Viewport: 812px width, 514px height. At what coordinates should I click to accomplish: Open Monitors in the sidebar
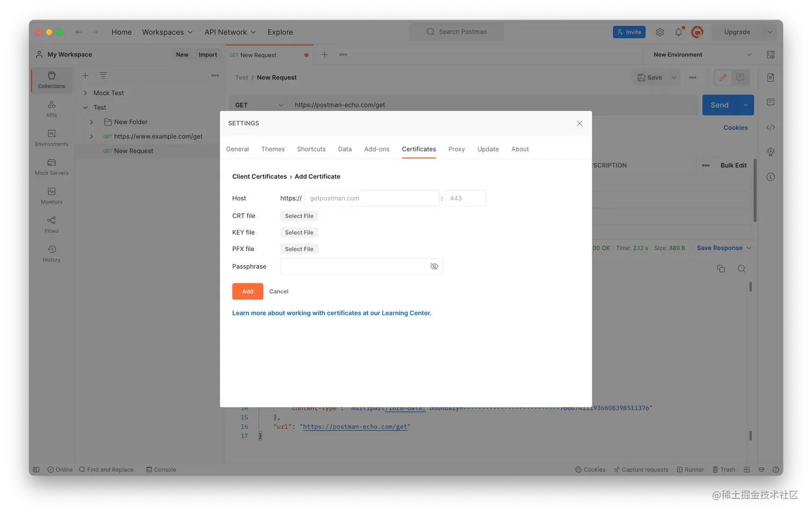tap(52, 196)
